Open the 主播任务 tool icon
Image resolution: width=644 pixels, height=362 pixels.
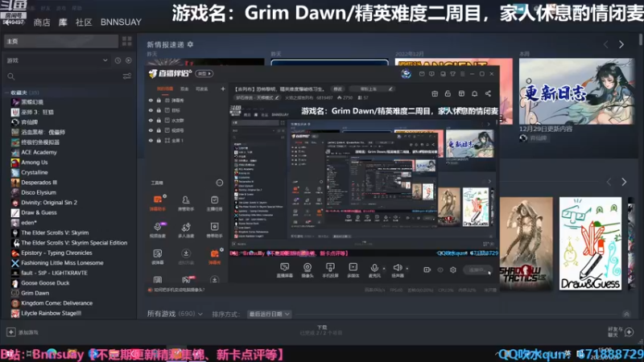pyautogui.click(x=214, y=203)
